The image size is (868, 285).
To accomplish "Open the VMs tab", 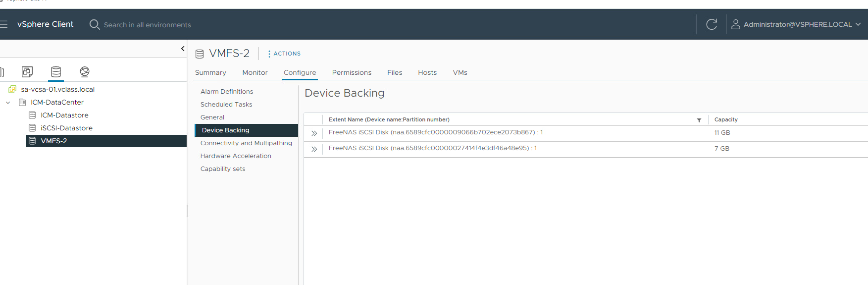I will 460,72.
